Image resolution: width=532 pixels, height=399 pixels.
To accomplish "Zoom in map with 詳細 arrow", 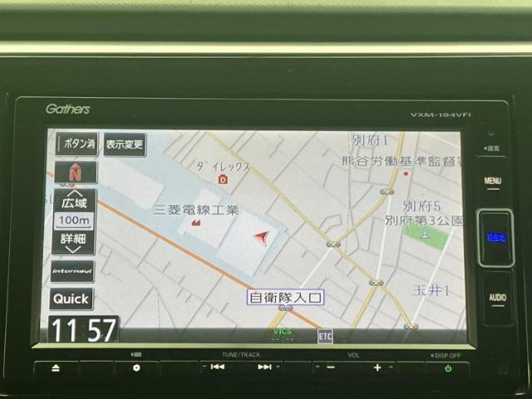I will [x=73, y=242].
